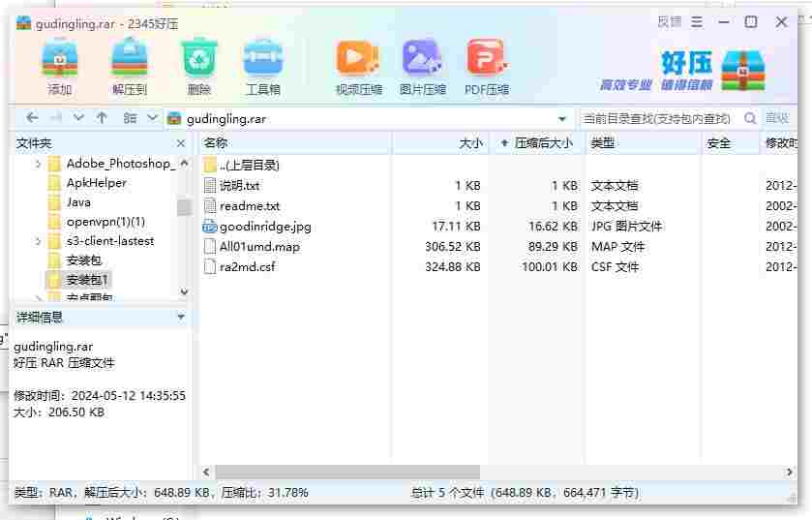Sort by 压缩后大小 column header
This screenshot has height=520, width=812.
point(537,143)
